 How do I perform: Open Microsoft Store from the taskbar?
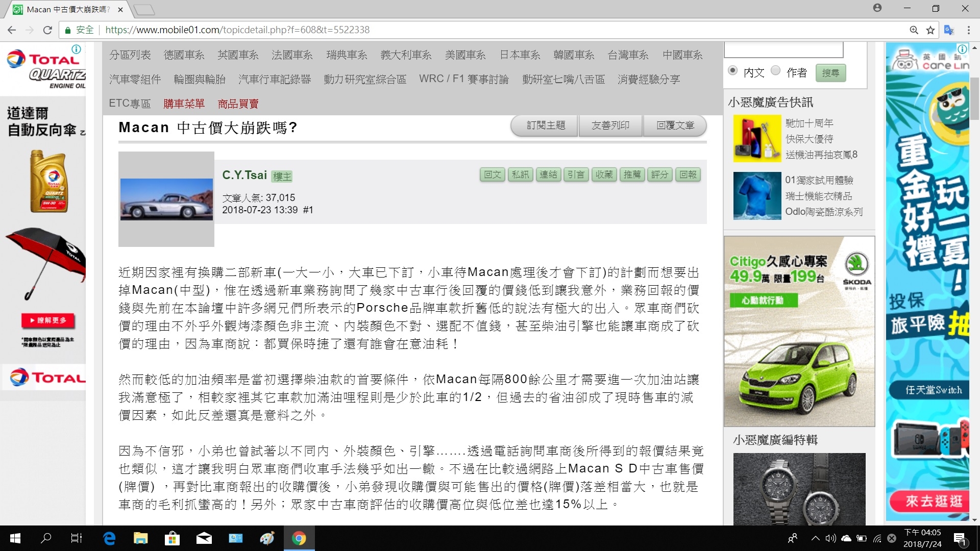tap(172, 538)
